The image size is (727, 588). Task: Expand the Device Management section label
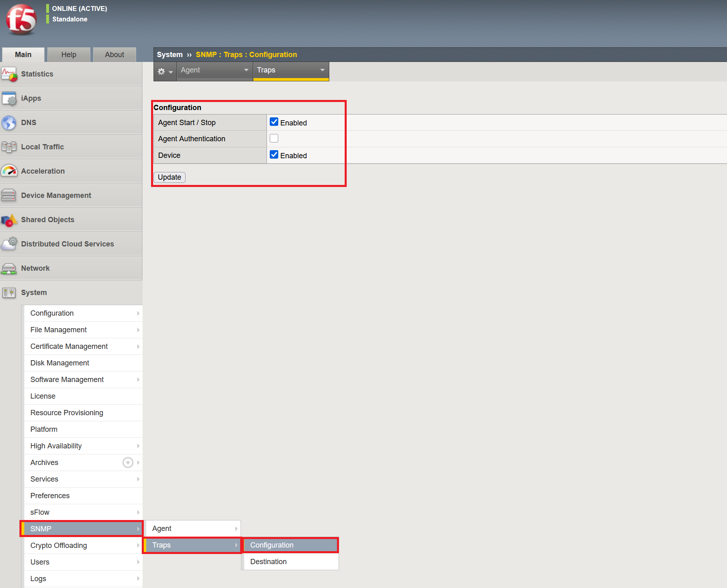[x=56, y=195]
